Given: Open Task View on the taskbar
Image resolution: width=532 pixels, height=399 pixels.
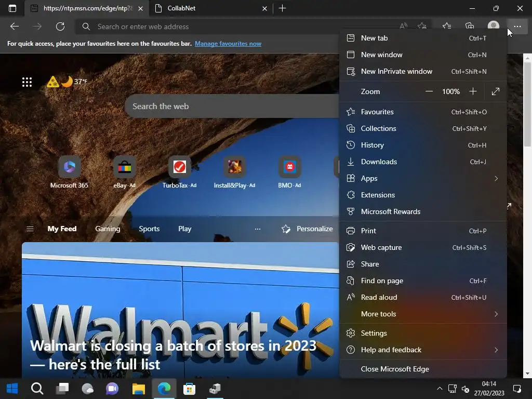Looking at the screenshot, I should click(62, 389).
